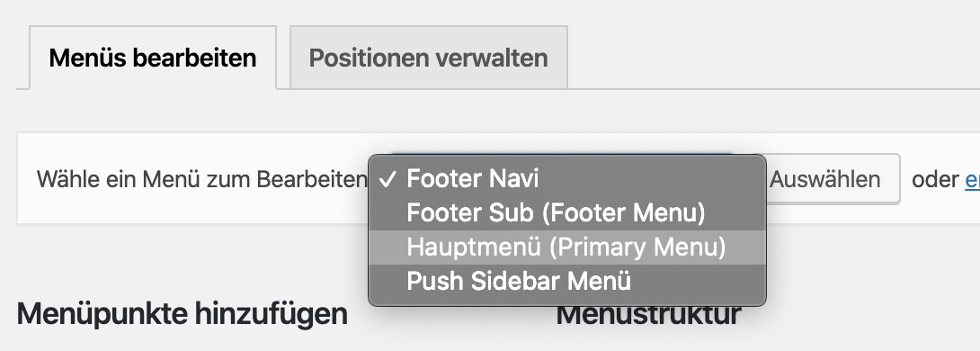
Task: Click the partially covered Menüstruktur heading
Action: tap(648, 315)
